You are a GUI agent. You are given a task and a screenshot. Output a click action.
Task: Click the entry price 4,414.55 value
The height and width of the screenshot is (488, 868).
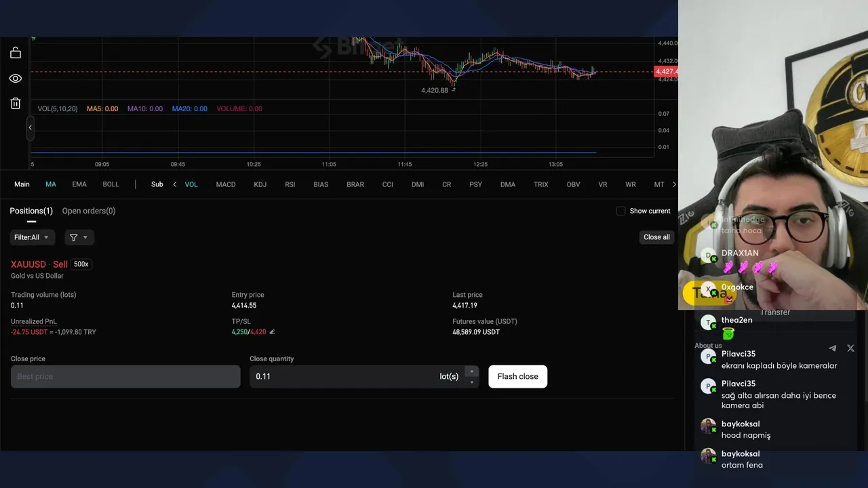(x=244, y=306)
